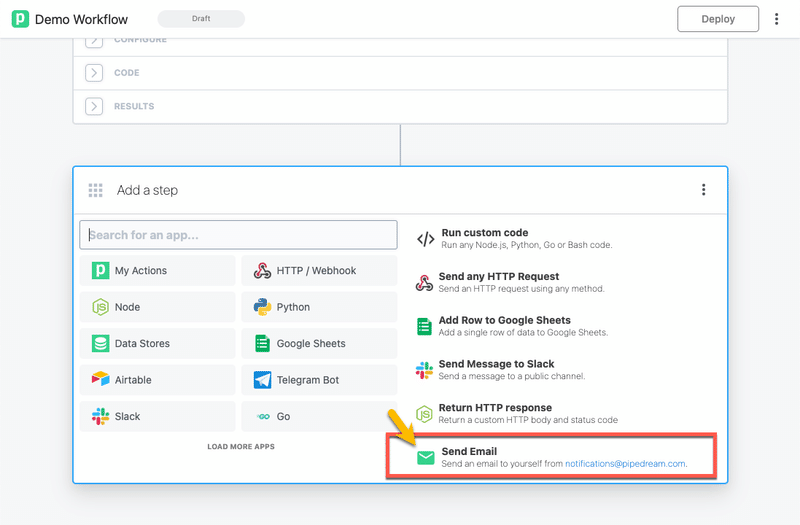Expand the RESULTS section chevron

tap(94, 107)
